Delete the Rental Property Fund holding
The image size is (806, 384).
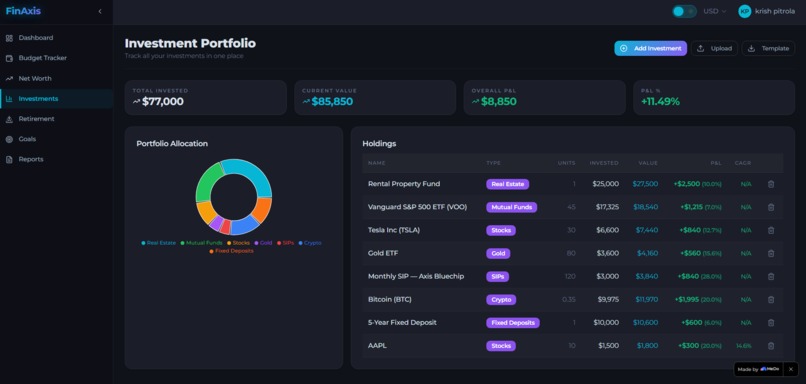click(x=771, y=184)
